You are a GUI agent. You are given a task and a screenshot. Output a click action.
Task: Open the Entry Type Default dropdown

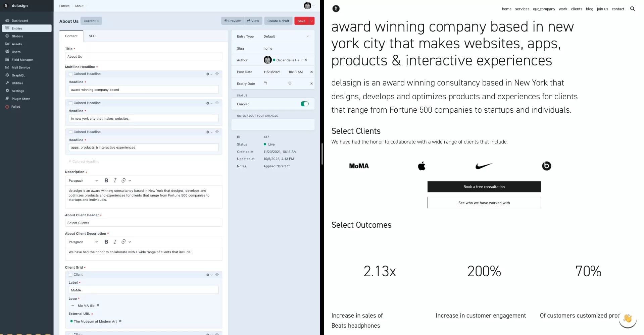pyautogui.click(x=286, y=36)
